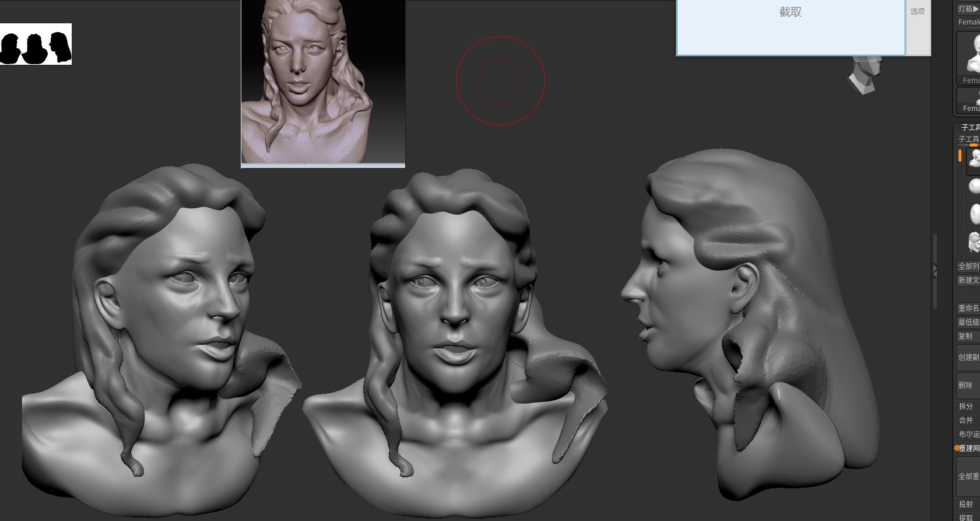Click the orange slider under 子工具 label
The image size is (980, 521).
973,145
